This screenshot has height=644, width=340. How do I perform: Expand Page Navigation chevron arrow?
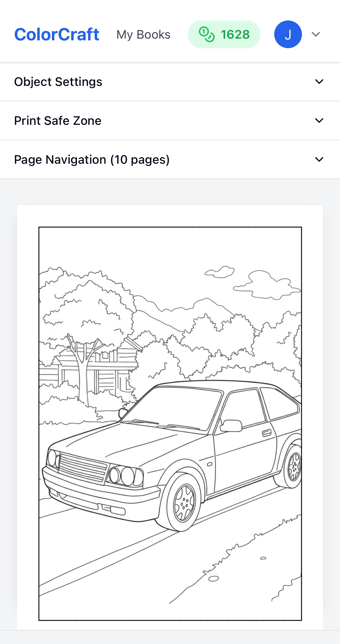pyautogui.click(x=319, y=159)
